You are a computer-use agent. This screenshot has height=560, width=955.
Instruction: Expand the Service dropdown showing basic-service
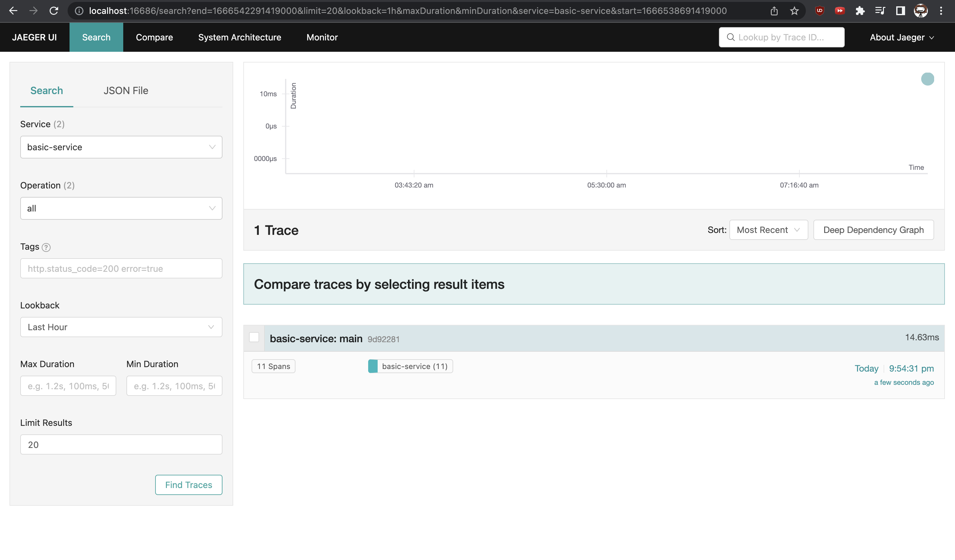(x=121, y=147)
